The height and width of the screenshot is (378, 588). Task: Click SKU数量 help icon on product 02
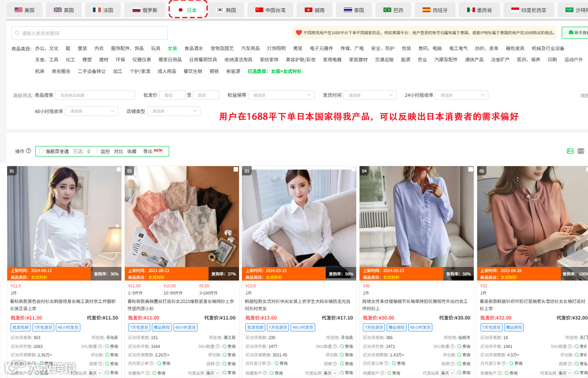[x=218, y=346]
